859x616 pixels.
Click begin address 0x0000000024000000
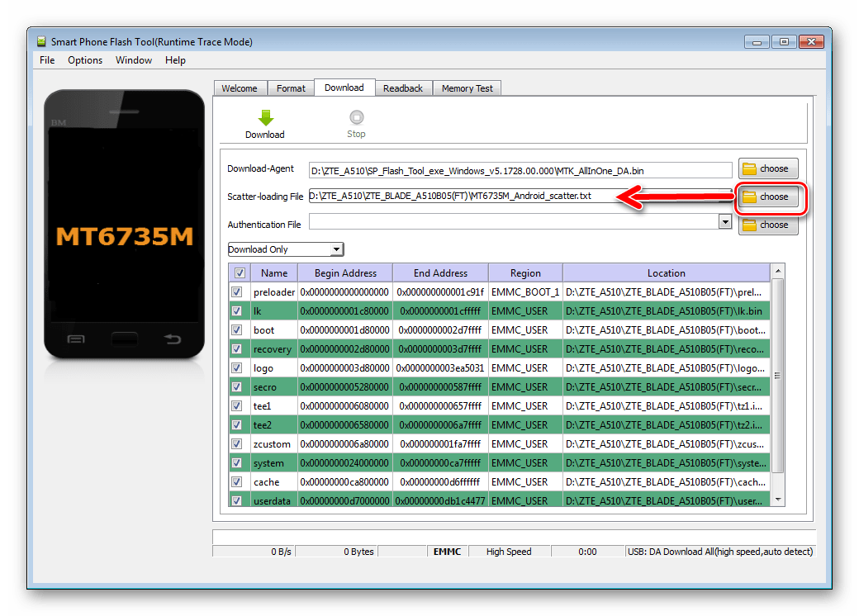[345, 462]
